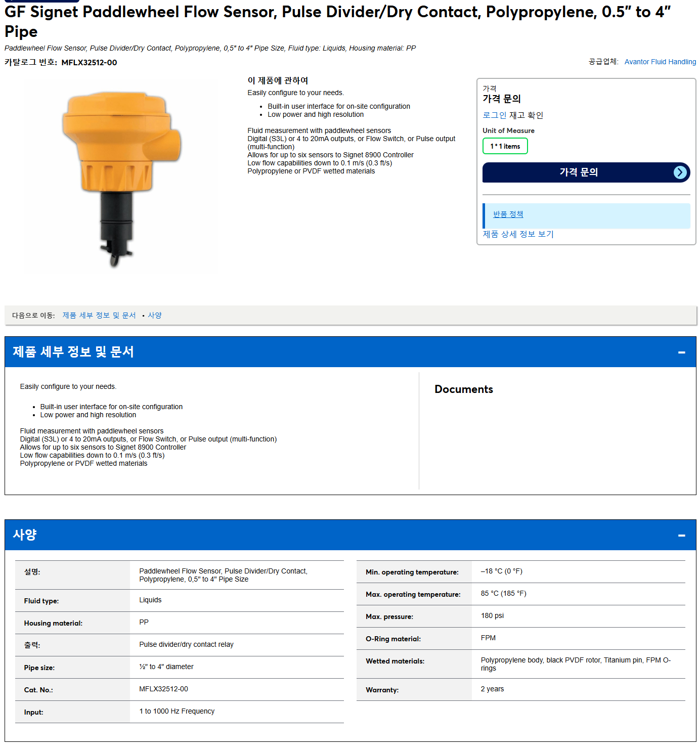Click the ½" to 4" diameter pipe size value

click(x=166, y=667)
